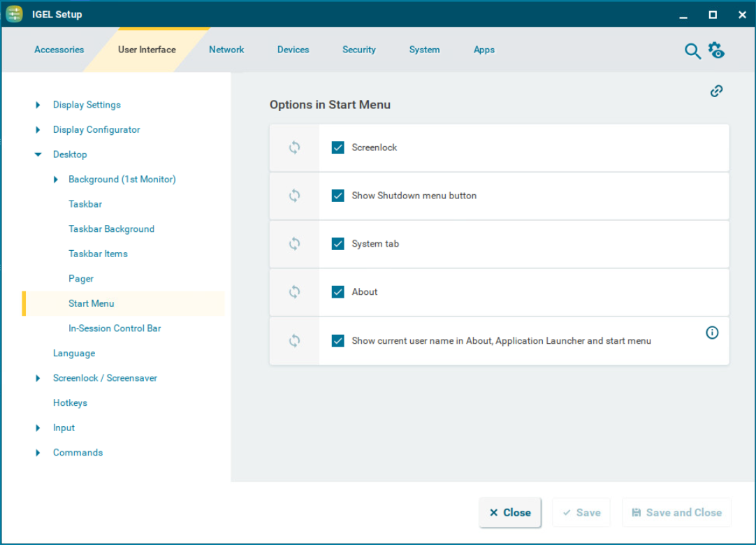Open info tooltip for current user name option
Screen dimensions: 756x545
click(712, 333)
